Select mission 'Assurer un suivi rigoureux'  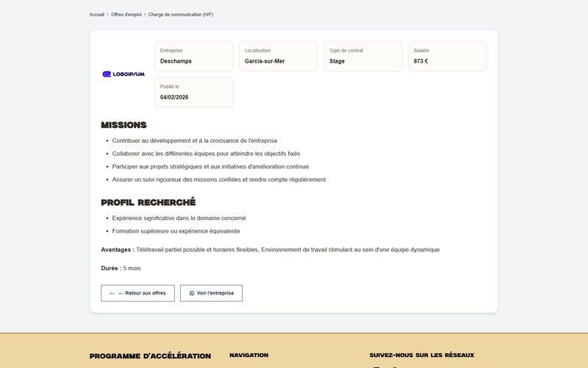(219, 180)
